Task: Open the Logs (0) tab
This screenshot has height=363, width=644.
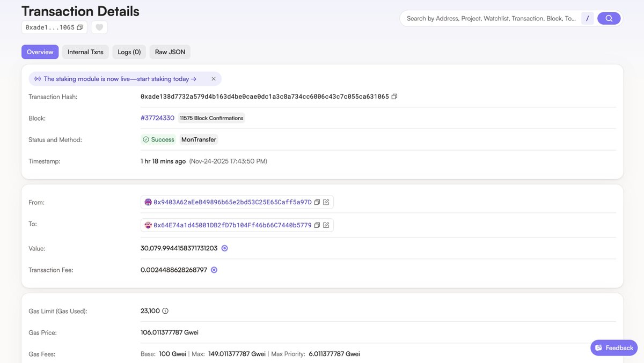Action: [x=129, y=52]
